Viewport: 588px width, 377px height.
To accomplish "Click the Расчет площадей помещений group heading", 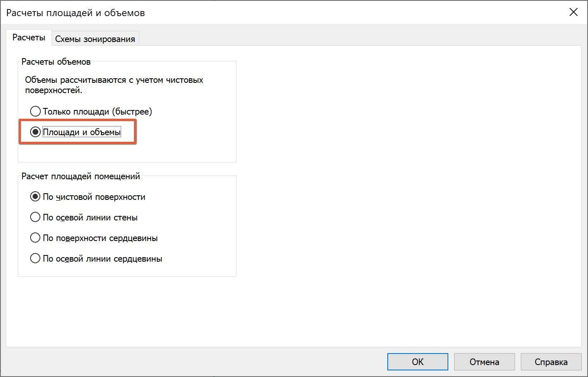I will [81, 176].
